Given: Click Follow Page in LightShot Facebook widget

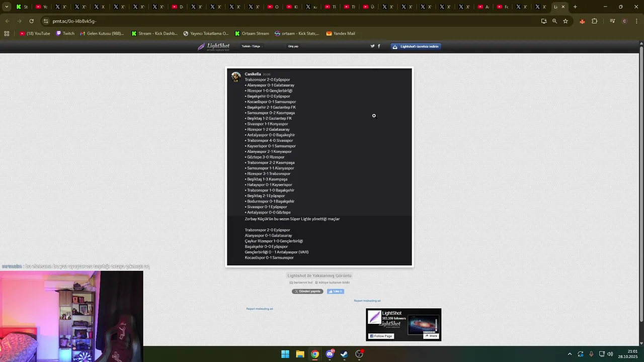Looking at the screenshot, I should pyautogui.click(x=381, y=336).
